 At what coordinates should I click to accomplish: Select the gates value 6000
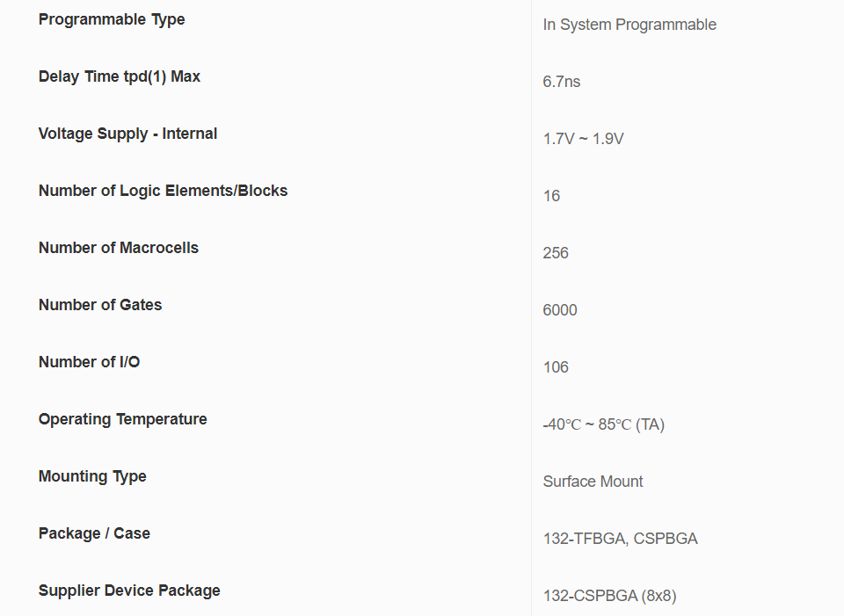[x=560, y=310]
